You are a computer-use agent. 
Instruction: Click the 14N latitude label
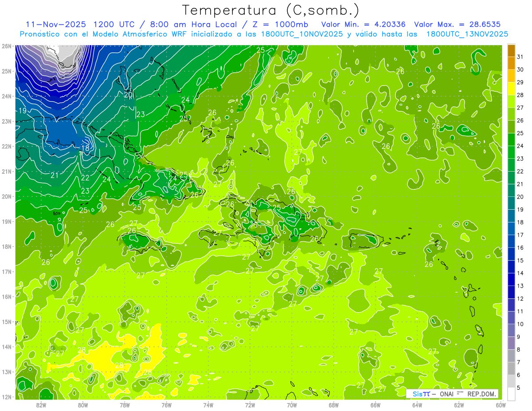[x=6, y=347]
